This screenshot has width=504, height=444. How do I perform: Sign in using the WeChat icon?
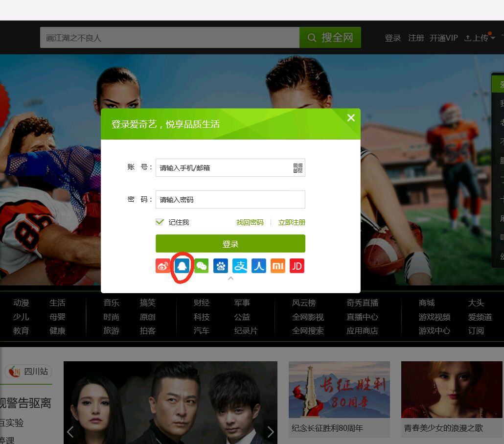201,266
